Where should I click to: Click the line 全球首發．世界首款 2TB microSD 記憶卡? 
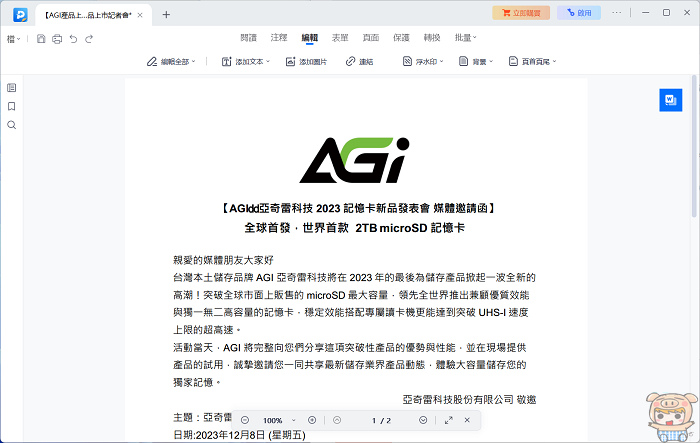(x=354, y=228)
